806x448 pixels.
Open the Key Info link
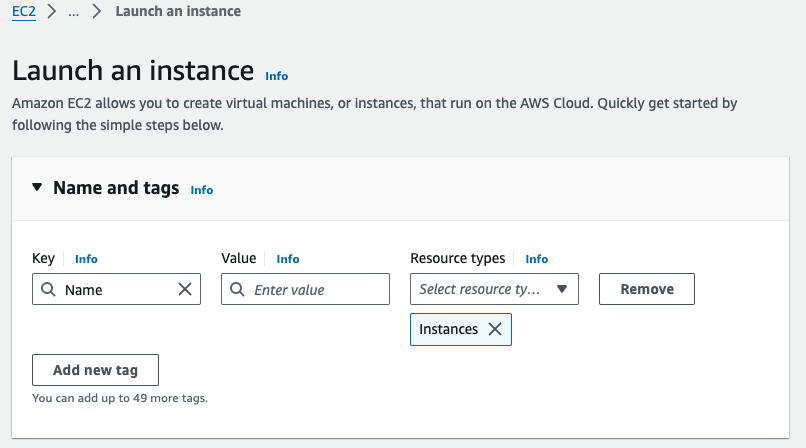coord(86,259)
